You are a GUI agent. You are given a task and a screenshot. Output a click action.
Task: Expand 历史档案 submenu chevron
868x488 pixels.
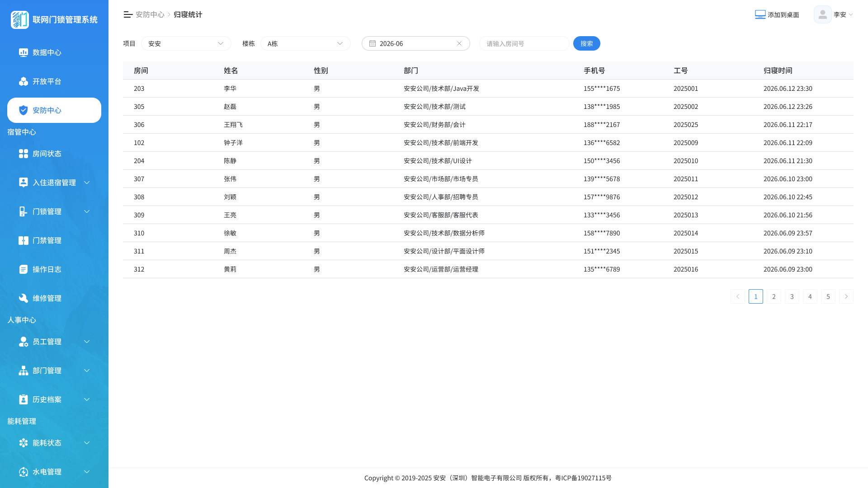point(87,399)
